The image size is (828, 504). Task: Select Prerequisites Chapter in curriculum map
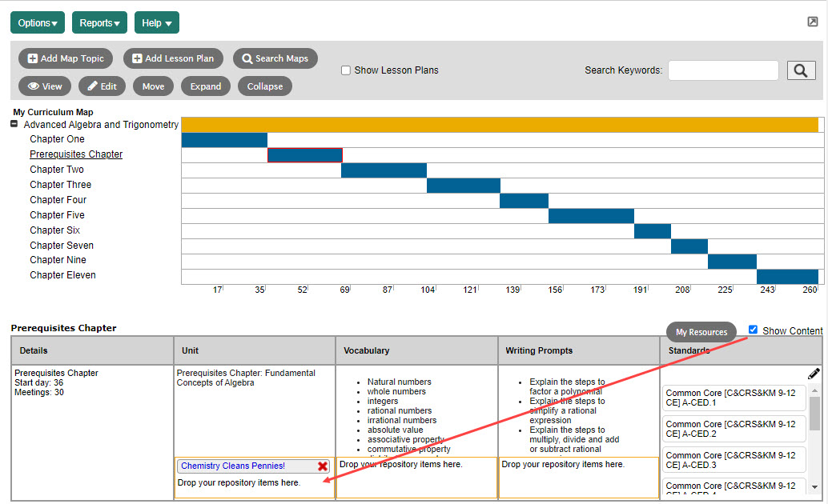tap(76, 154)
